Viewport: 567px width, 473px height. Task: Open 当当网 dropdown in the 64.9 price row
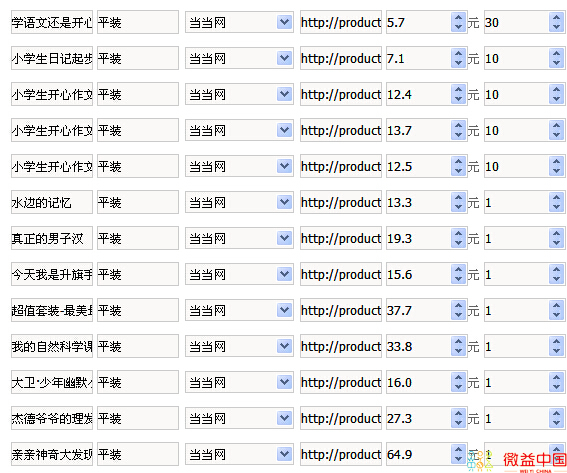click(285, 454)
